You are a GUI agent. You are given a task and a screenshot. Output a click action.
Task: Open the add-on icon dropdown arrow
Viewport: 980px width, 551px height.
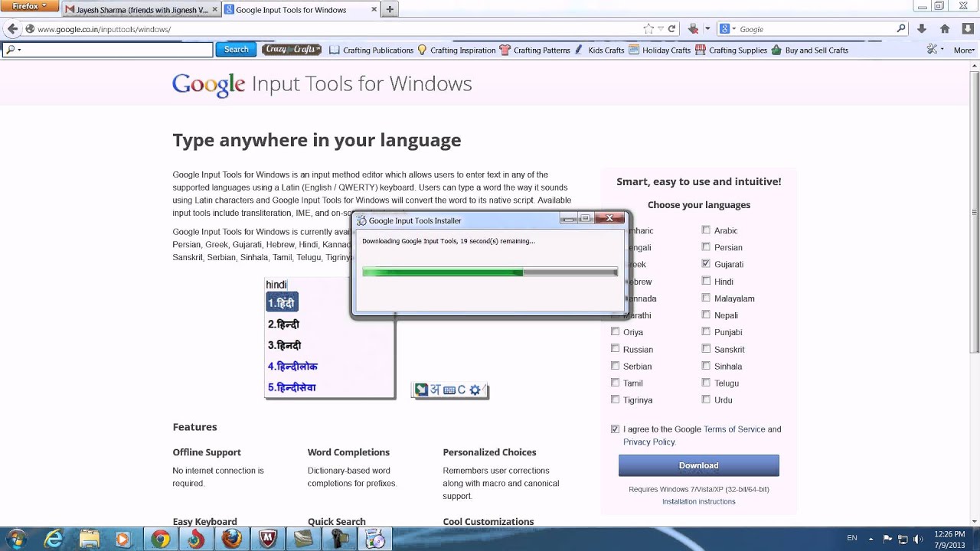(x=707, y=29)
